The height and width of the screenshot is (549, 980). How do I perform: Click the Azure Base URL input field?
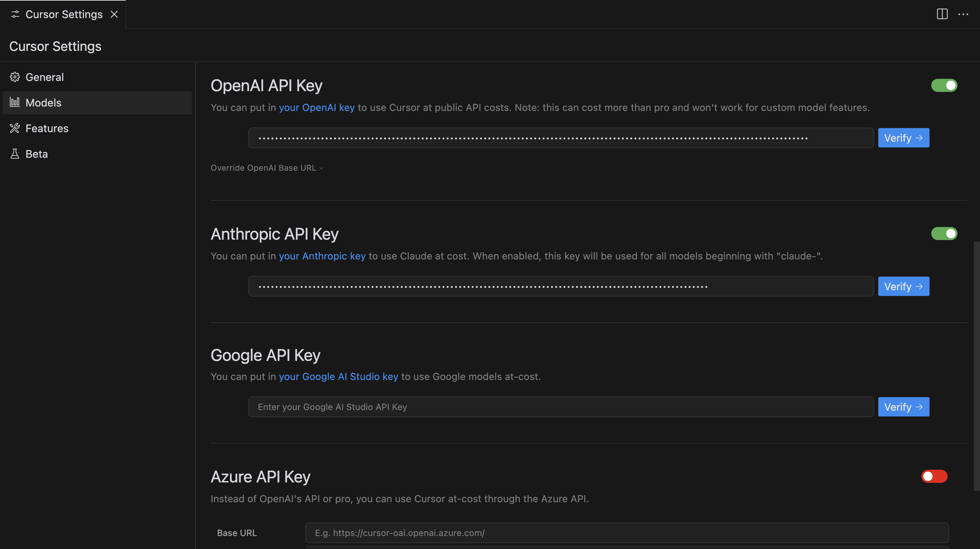[533, 533]
